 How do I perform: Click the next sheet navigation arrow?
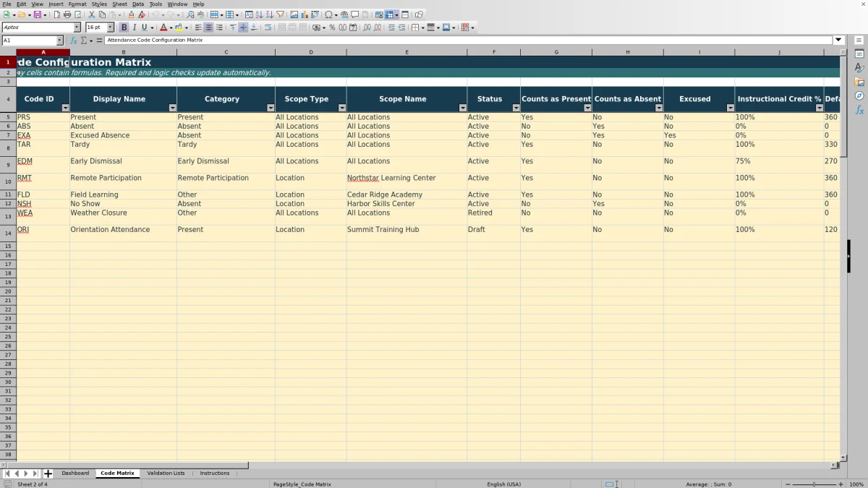coord(26,474)
